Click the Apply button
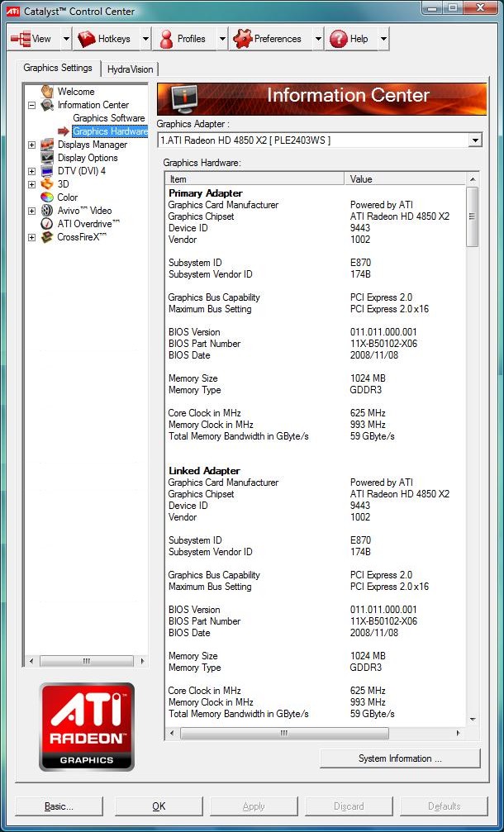The image size is (504, 832). [x=254, y=806]
